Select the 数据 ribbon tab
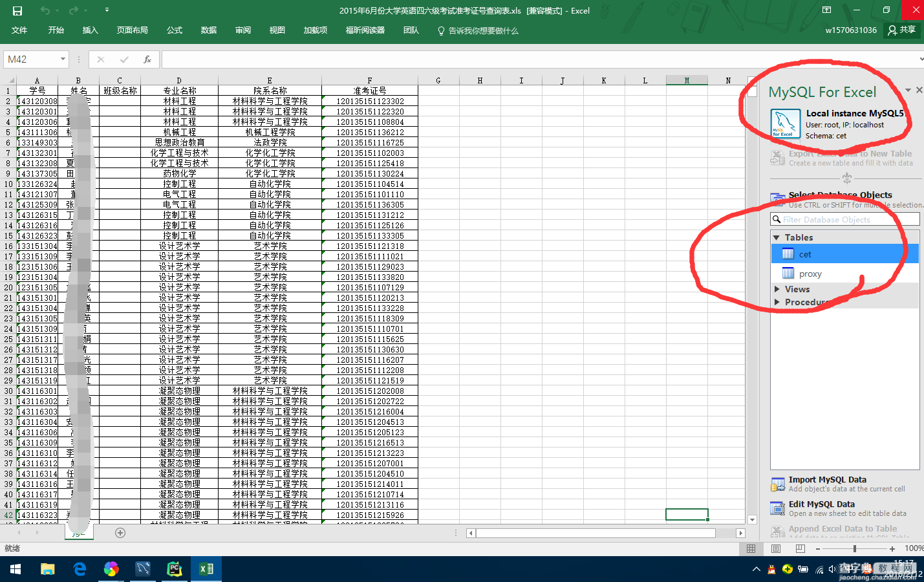Screen dimensions: 924x582 tap(208, 30)
